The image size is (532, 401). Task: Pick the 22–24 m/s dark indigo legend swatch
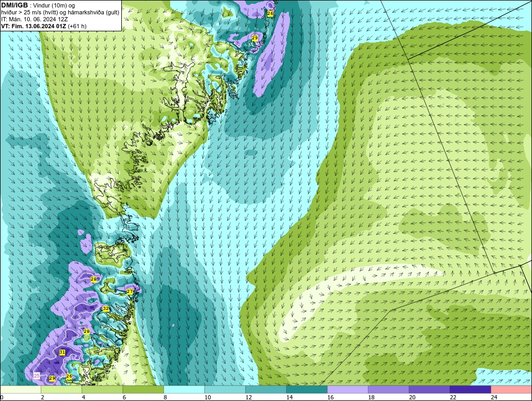pyautogui.click(x=470, y=389)
